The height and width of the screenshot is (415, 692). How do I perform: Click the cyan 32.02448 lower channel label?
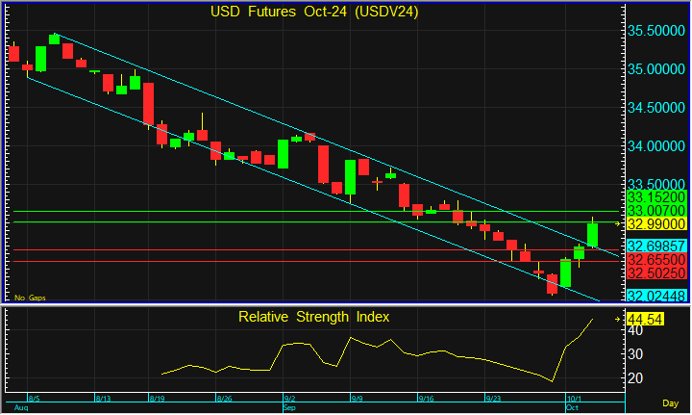coord(656,295)
